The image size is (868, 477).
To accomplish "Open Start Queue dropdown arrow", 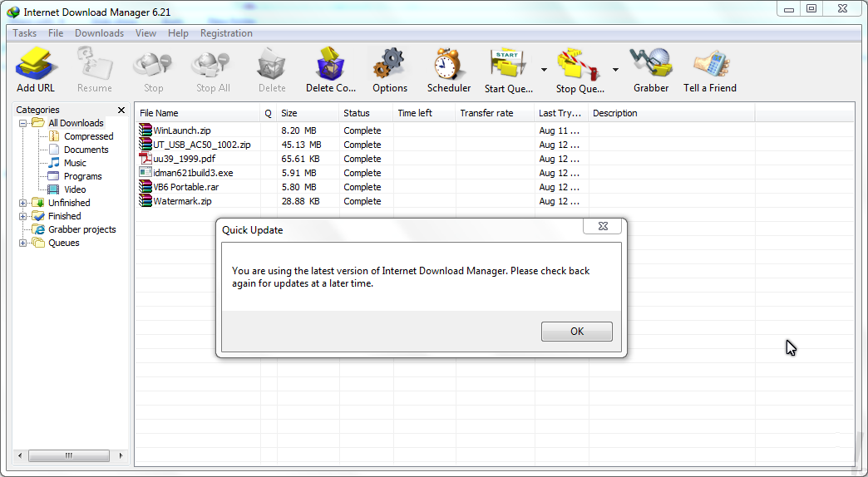I will [x=544, y=70].
